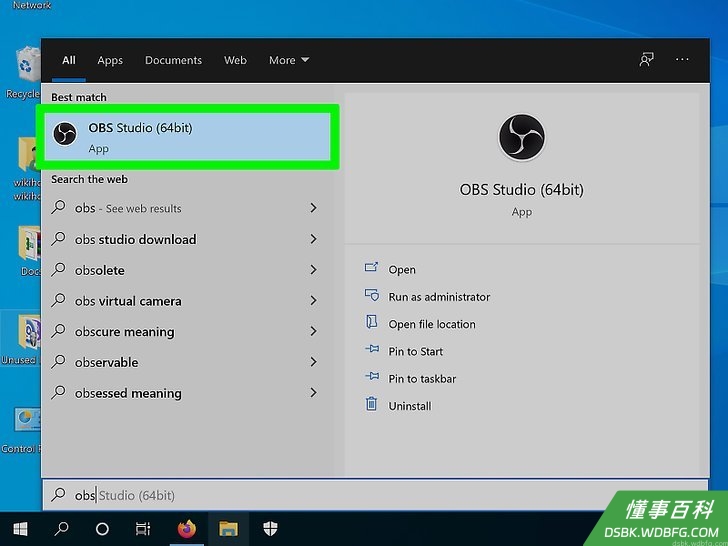Choose Run as administrator

439,297
